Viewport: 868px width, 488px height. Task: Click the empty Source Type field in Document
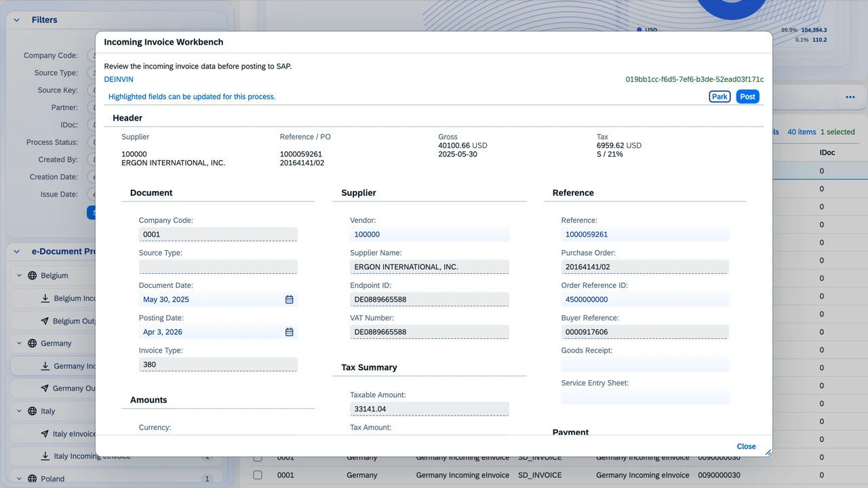point(218,267)
